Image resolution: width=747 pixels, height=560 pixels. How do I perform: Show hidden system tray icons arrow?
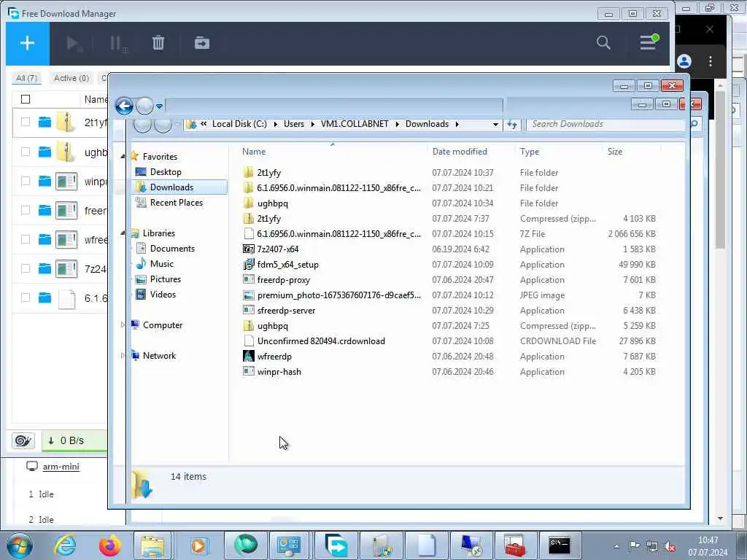pyautogui.click(x=616, y=547)
